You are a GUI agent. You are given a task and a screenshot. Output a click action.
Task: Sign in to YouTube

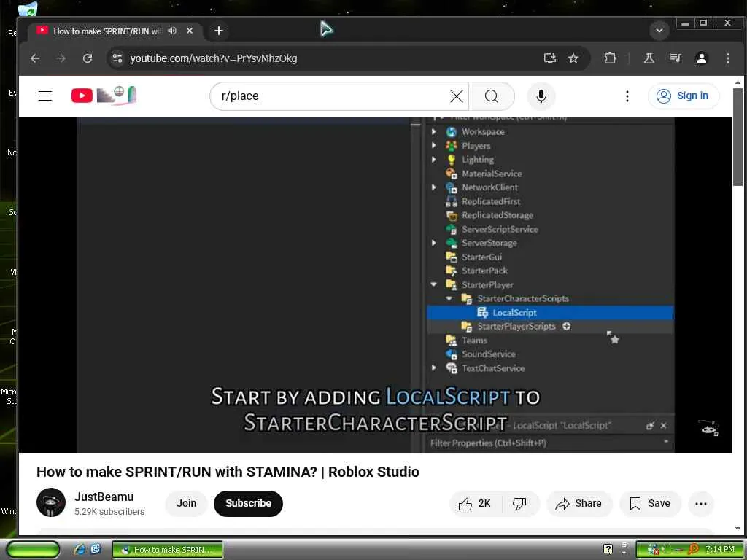684,96
